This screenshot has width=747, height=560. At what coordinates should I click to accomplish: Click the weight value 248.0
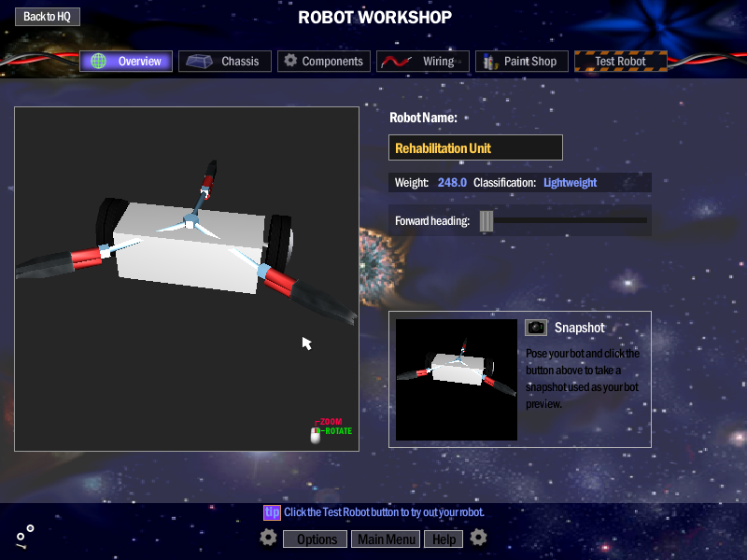(452, 182)
